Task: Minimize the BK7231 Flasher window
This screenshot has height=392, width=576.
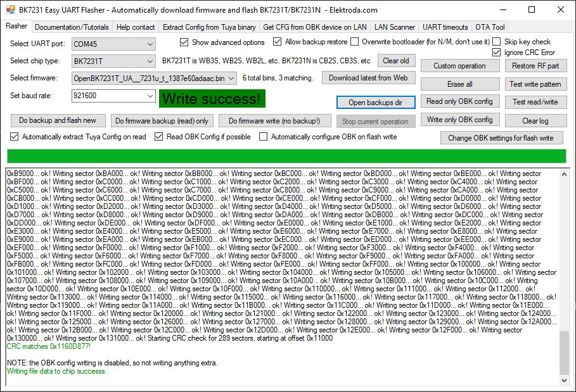Action: (503, 10)
